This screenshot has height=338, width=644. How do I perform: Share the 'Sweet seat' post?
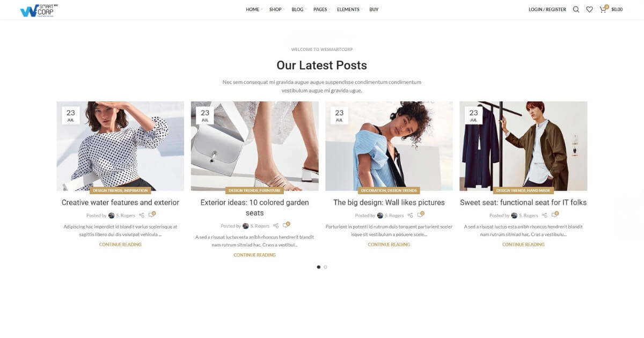coord(544,215)
